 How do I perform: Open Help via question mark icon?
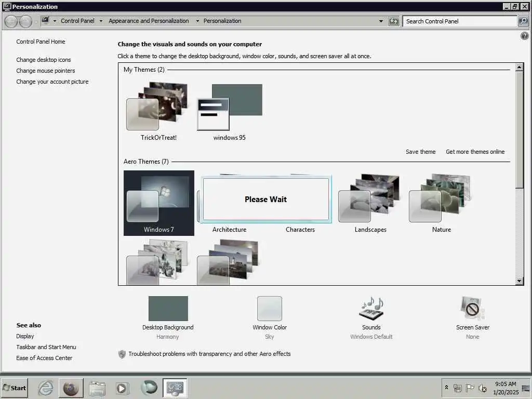tap(524, 36)
